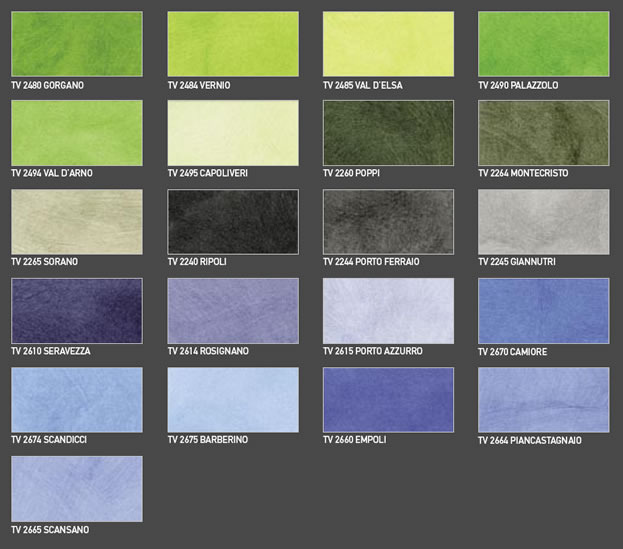Click the label 'TV 2615 PORTO AZZURRO'

[x=373, y=351]
